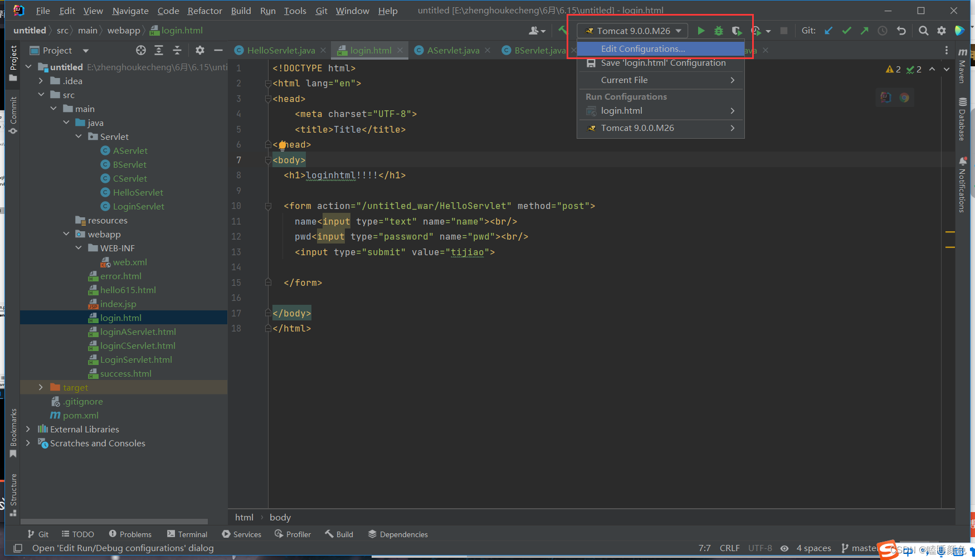The width and height of the screenshot is (975, 560).
Task: Push commits using the green arrow Git icon
Action: (864, 30)
